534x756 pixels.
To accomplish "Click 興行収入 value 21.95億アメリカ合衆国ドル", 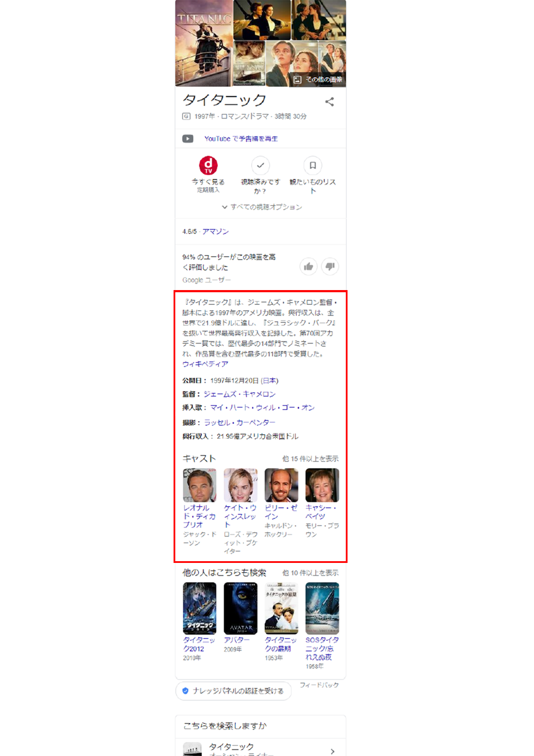I will point(258,436).
